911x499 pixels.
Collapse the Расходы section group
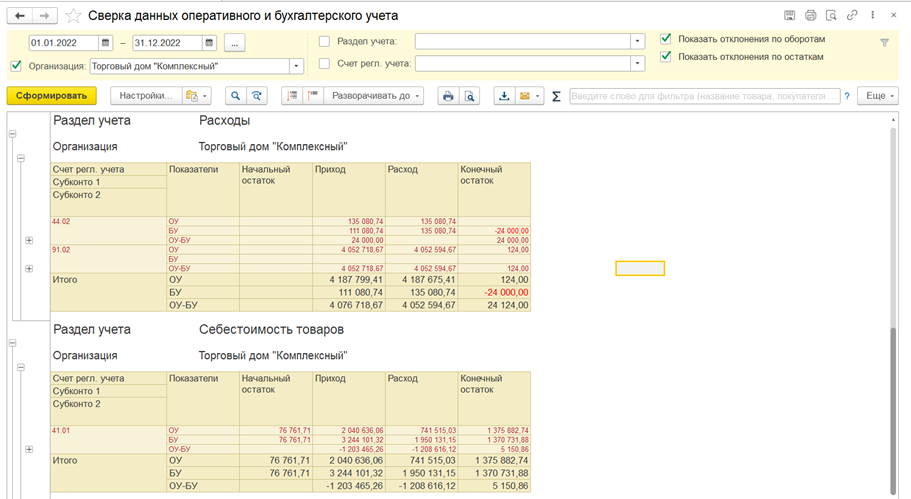(x=12, y=134)
